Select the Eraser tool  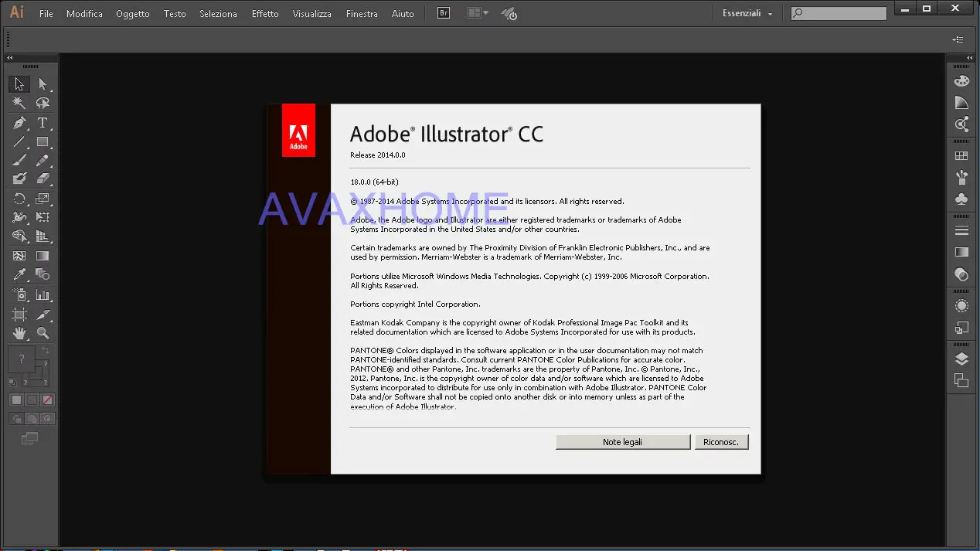click(x=43, y=179)
